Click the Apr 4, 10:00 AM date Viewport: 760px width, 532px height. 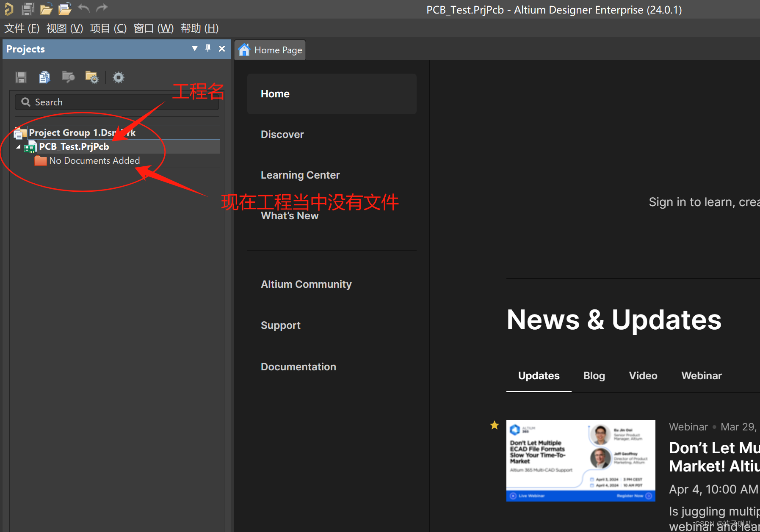pos(714,490)
